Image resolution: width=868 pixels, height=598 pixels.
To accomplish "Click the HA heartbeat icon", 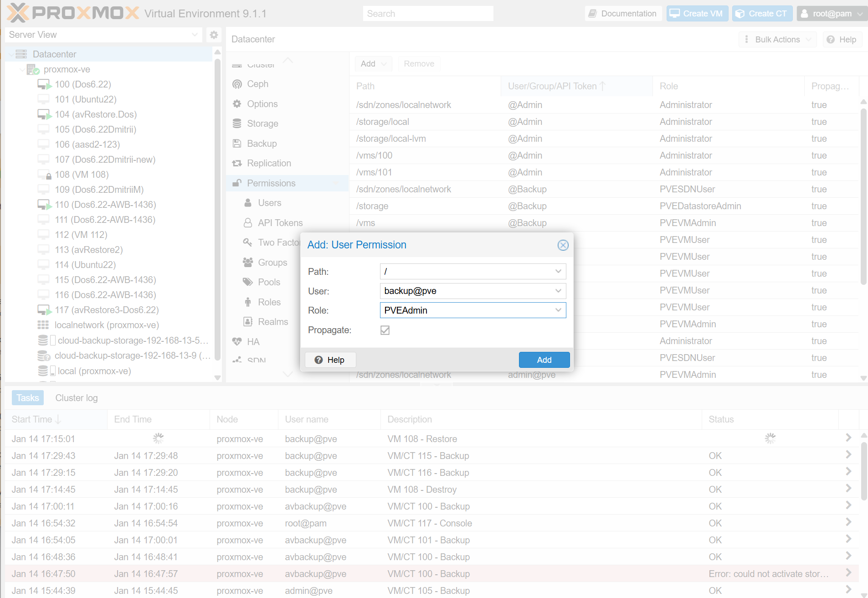I will [237, 342].
